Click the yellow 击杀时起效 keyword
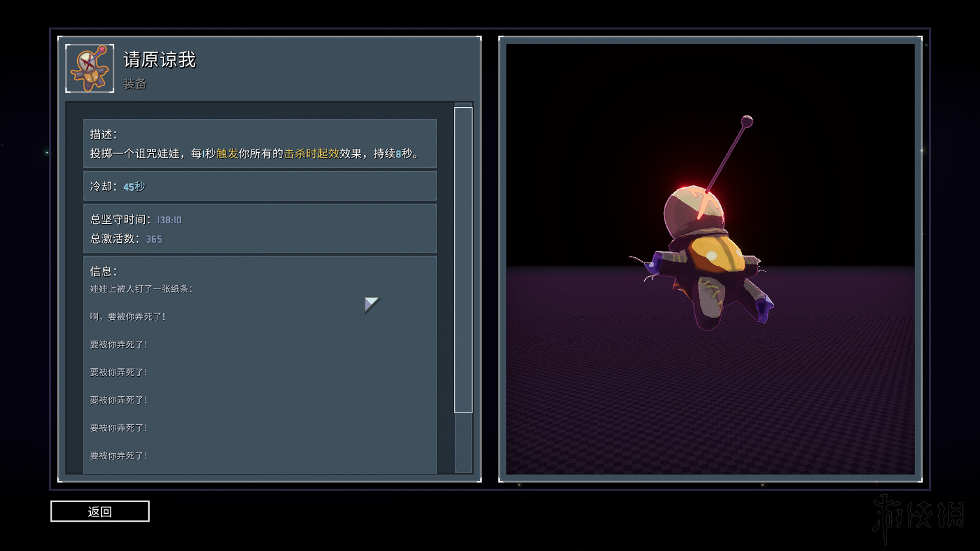 point(311,153)
